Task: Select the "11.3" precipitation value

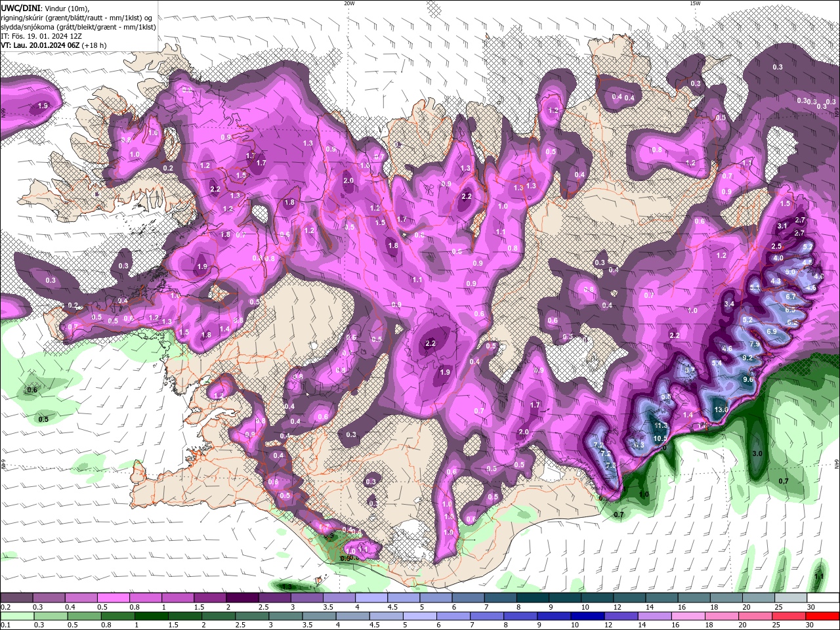Action: pyautogui.click(x=661, y=426)
